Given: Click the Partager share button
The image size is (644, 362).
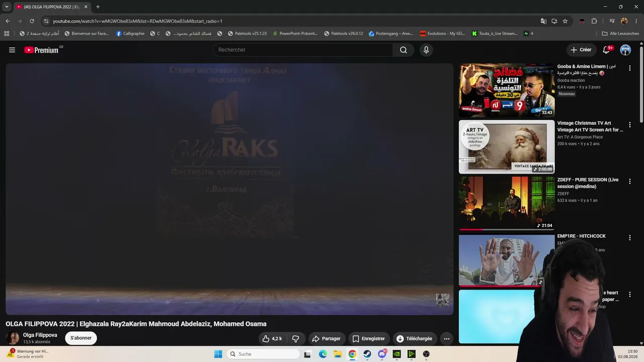Looking at the screenshot, I should [x=327, y=339].
